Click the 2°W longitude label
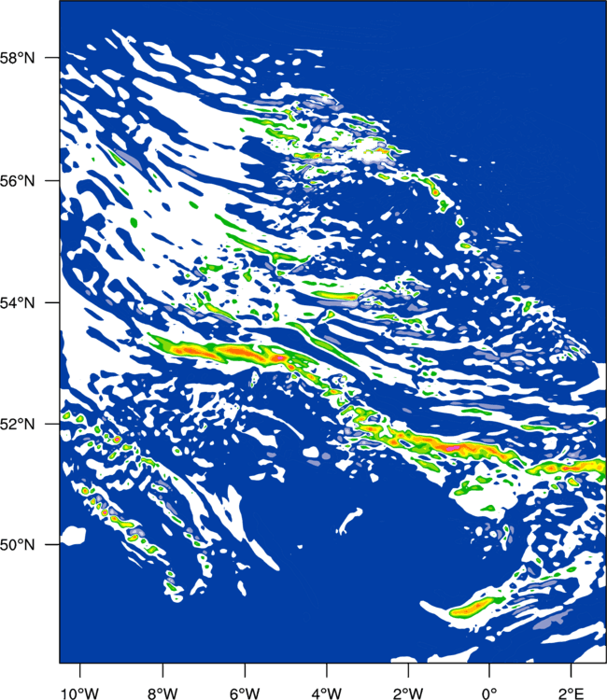Screen dimensions: 607x700 [408, 693]
